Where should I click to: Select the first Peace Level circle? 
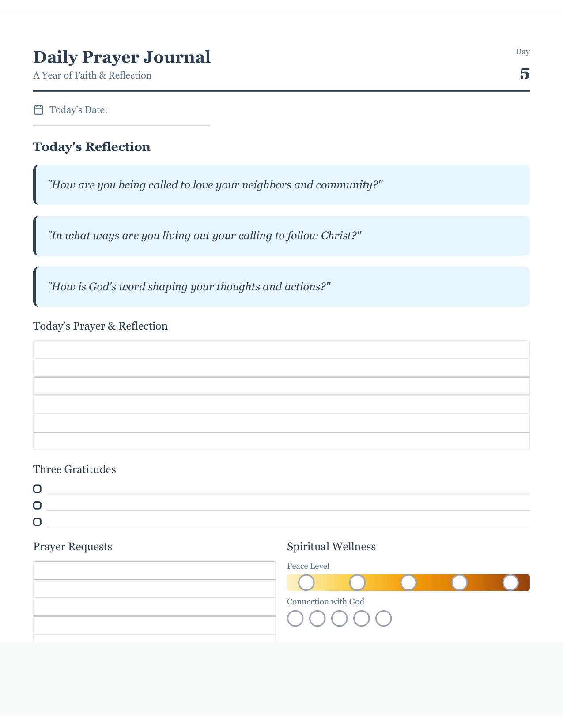tap(306, 582)
